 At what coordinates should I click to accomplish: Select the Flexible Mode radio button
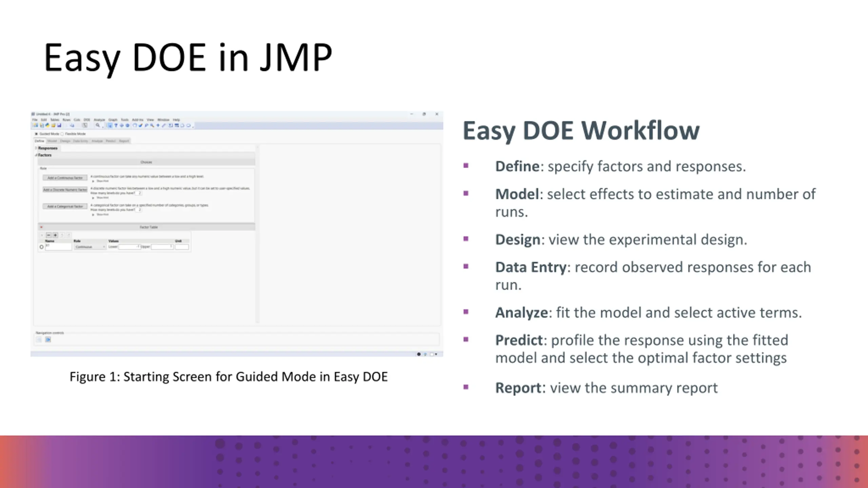62,134
